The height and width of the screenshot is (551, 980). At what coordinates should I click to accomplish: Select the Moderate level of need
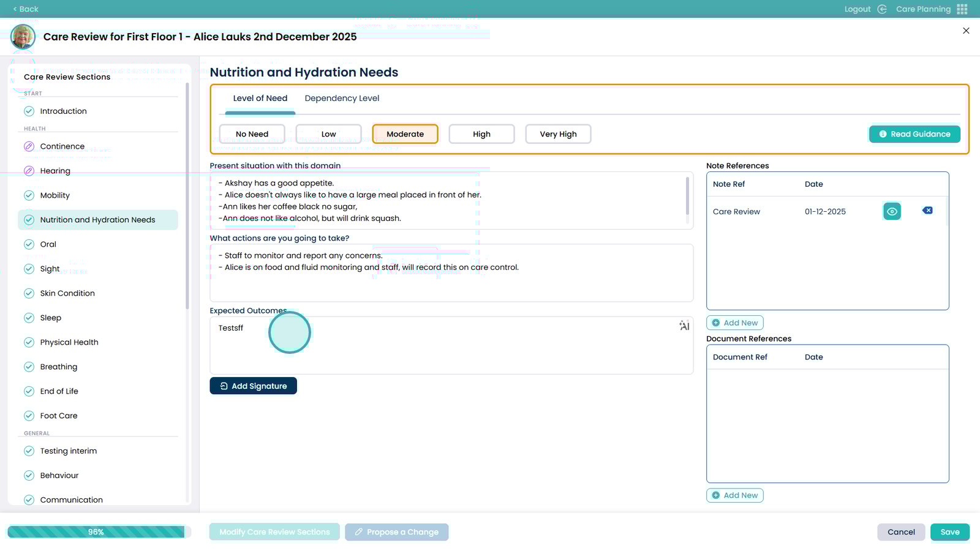point(405,134)
